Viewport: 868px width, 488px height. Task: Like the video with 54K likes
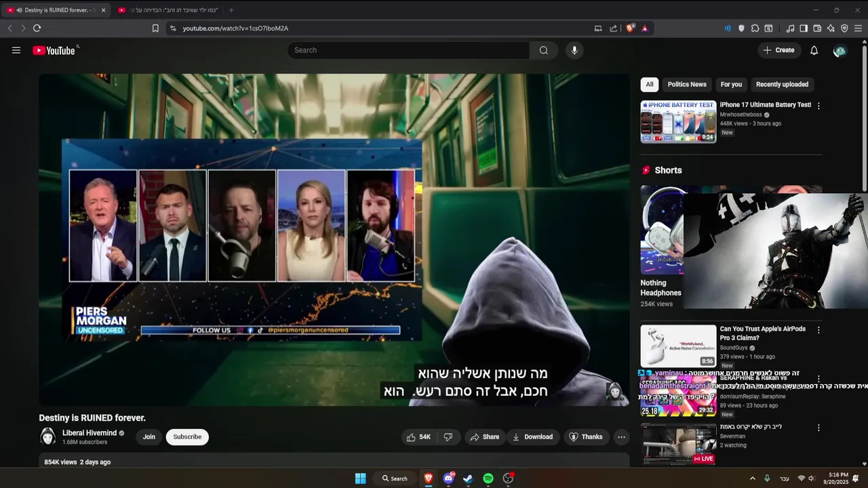pyautogui.click(x=418, y=437)
